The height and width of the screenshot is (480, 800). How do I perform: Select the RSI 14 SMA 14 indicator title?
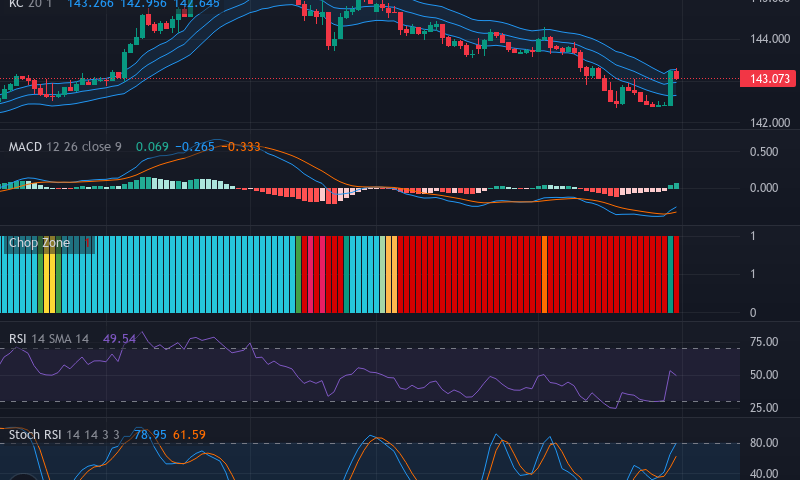pos(49,339)
